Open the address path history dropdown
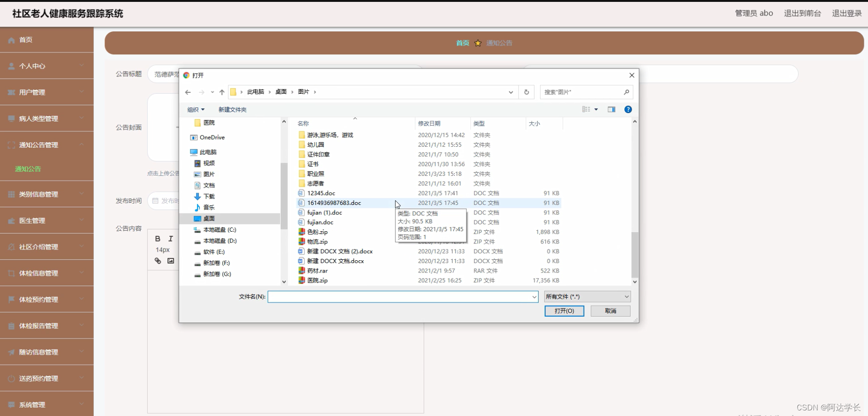 510,92
